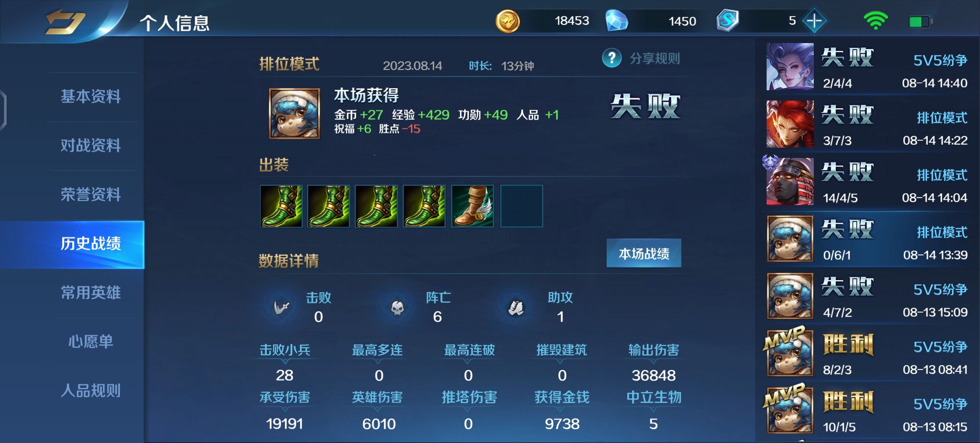Switch to the 基本资料 tab
The image size is (980, 443).
point(91,97)
